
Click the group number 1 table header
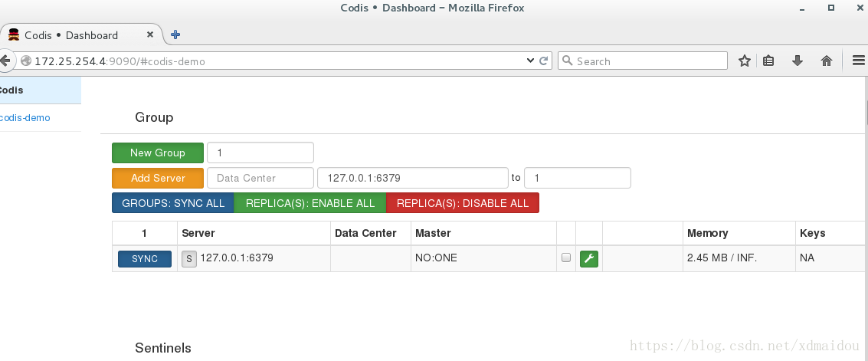pyautogui.click(x=145, y=233)
